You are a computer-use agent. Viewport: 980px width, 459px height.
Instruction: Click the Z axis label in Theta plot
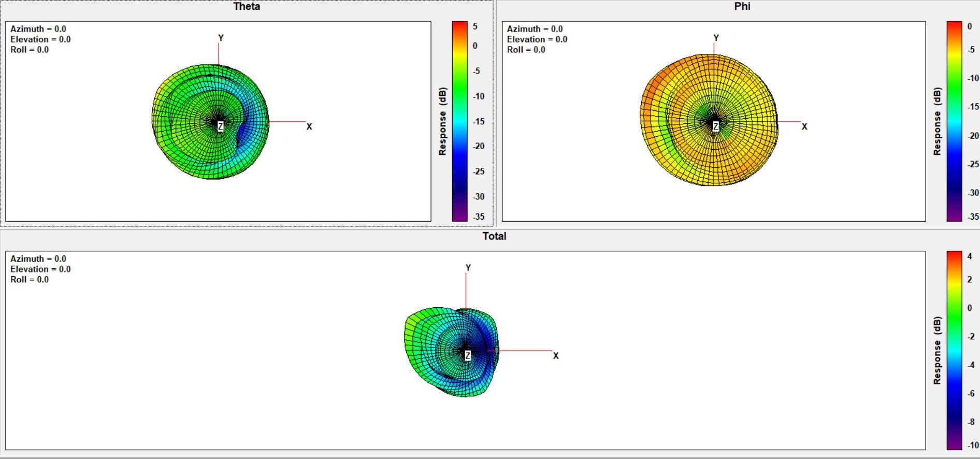coord(221,126)
